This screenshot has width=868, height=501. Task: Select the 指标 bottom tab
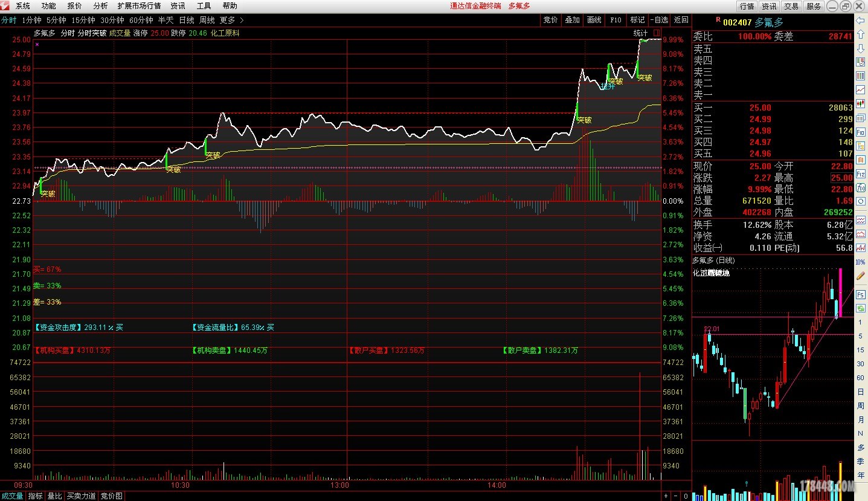(36, 496)
